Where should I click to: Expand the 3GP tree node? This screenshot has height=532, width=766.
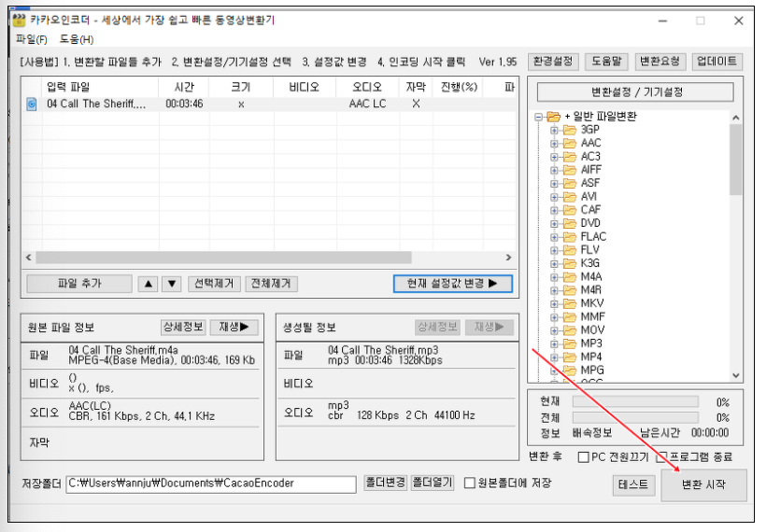(554, 130)
